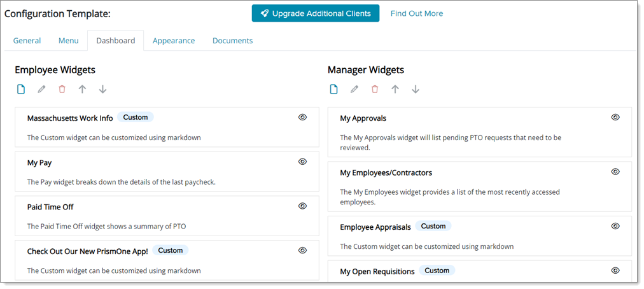Click the red trash icon under Employee Widgets
The image size is (644, 289).
tap(62, 89)
